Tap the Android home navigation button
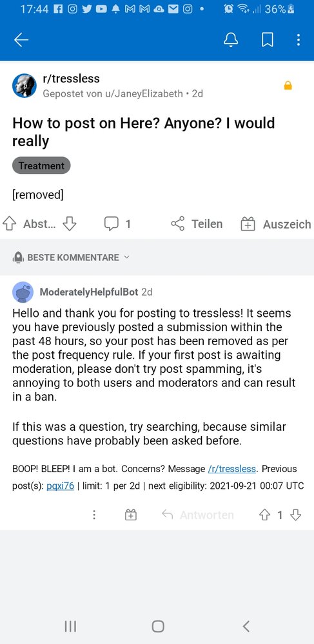 (158, 627)
